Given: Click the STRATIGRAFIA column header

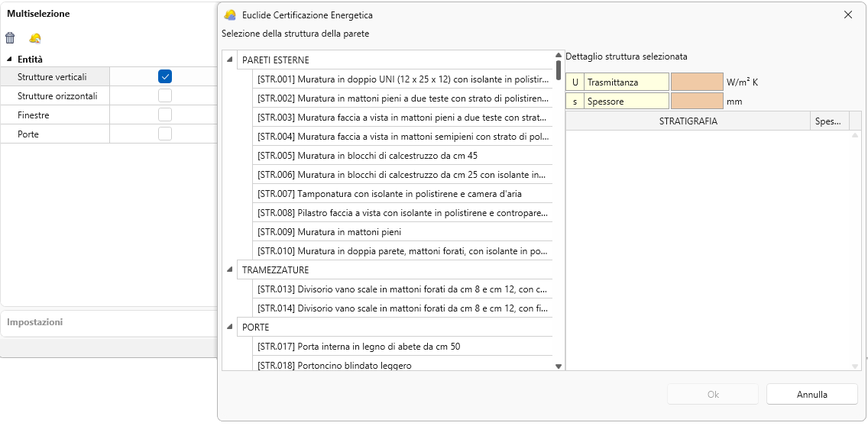Looking at the screenshot, I should [x=688, y=121].
